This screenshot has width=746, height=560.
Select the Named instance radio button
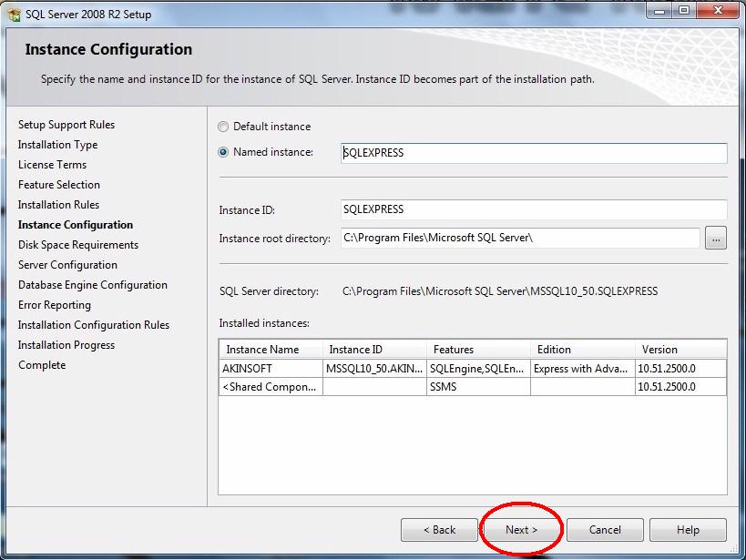[x=222, y=152]
